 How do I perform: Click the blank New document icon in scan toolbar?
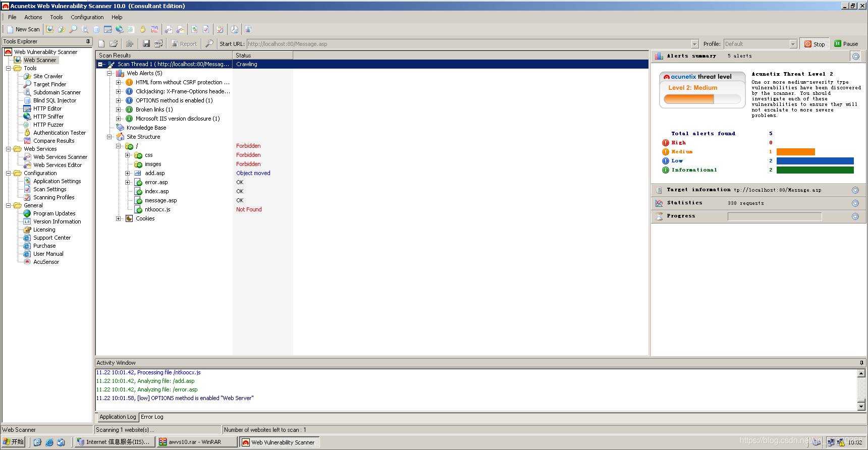point(101,44)
